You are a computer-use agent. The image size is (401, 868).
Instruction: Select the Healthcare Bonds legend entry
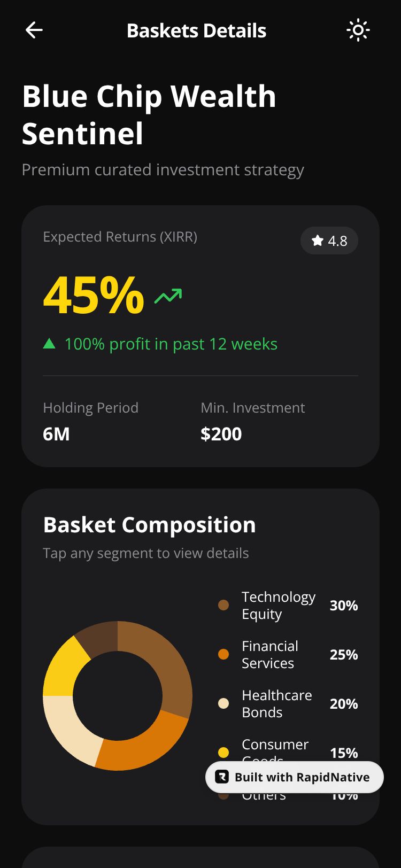288,703
